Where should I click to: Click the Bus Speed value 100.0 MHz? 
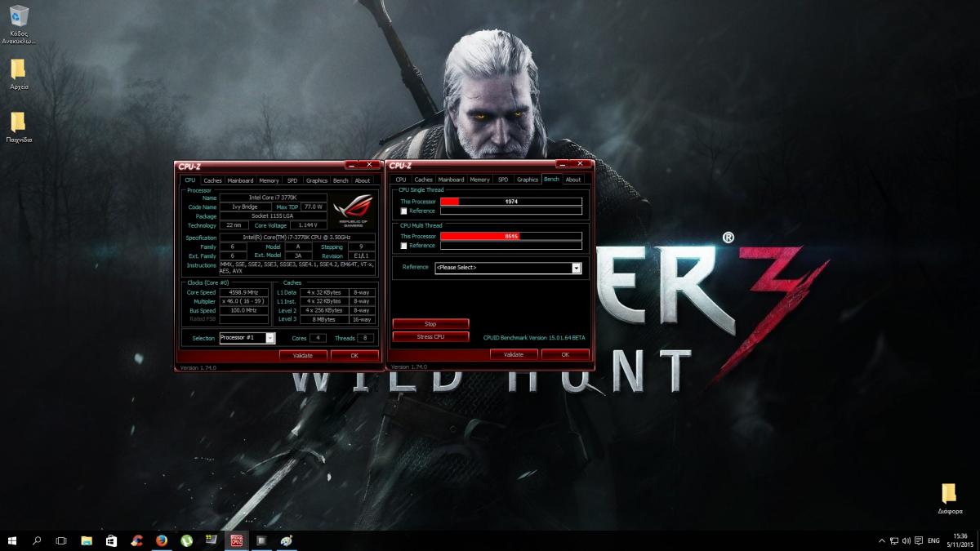coord(244,310)
